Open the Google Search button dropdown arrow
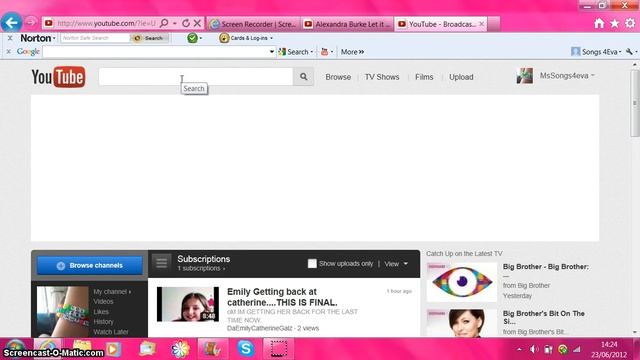This screenshot has width=640, height=360. coord(311,52)
